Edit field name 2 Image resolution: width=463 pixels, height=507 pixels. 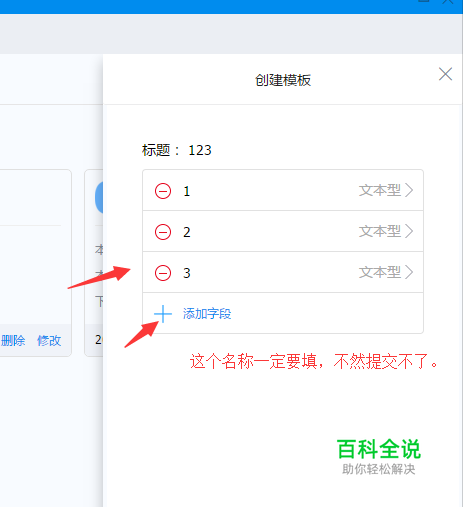click(187, 232)
